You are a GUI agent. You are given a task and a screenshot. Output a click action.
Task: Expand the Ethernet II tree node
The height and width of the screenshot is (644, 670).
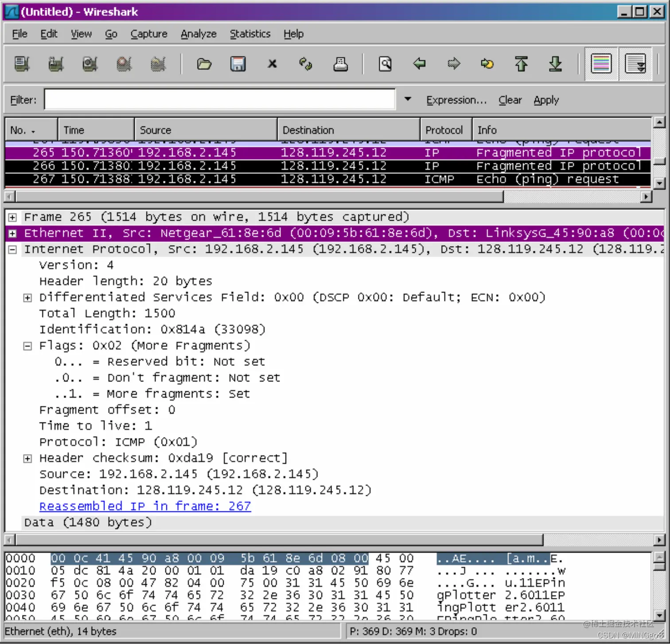point(12,234)
